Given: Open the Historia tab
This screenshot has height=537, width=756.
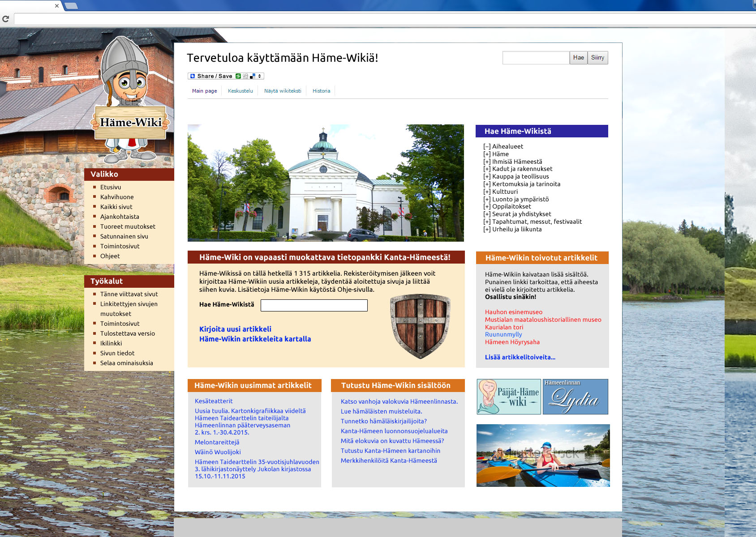Looking at the screenshot, I should (321, 91).
